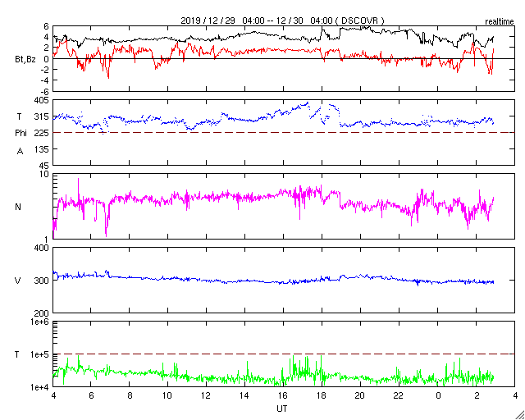Click the '1e+5' temperature tick label

(40, 354)
